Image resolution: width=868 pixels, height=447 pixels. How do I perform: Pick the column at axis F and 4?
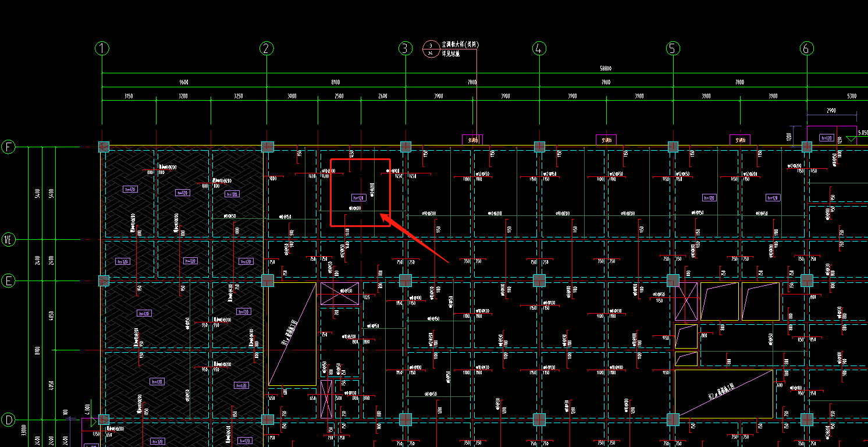[539, 147]
